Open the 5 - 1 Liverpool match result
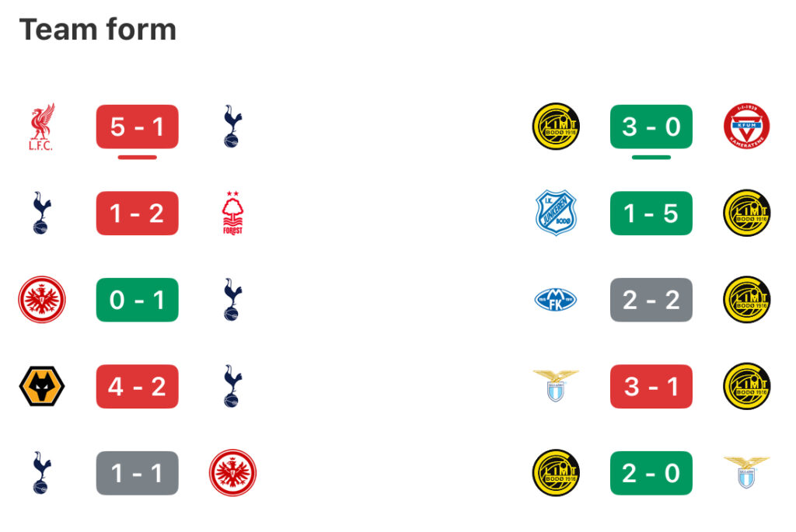The image size is (796, 532). (137, 127)
